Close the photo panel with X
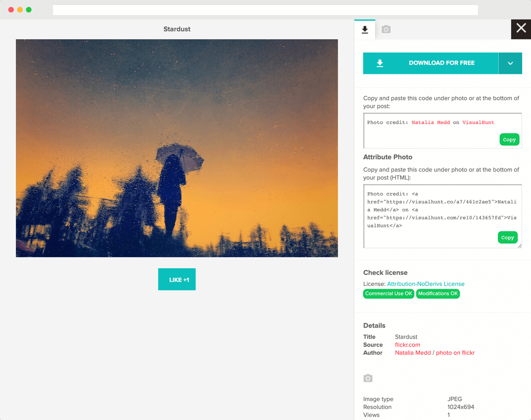The height and width of the screenshot is (420, 531). [x=521, y=29]
